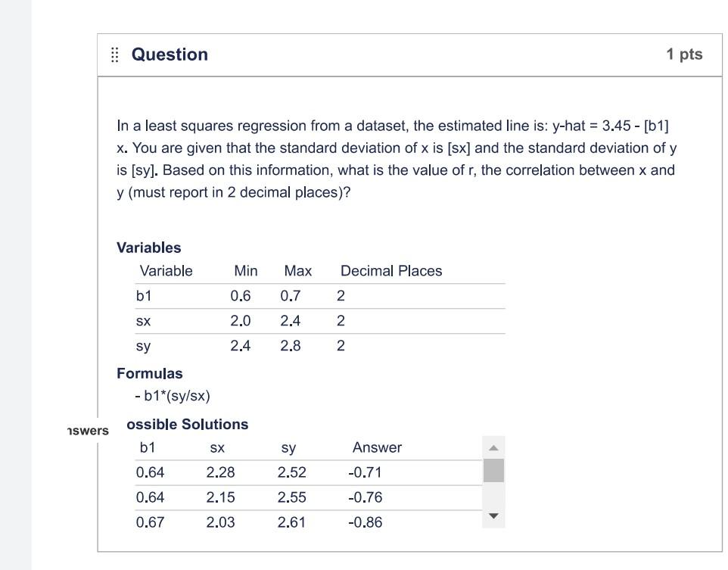This screenshot has width=728, height=570.
Task: Click the Answer column header
Action: tap(376, 447)
